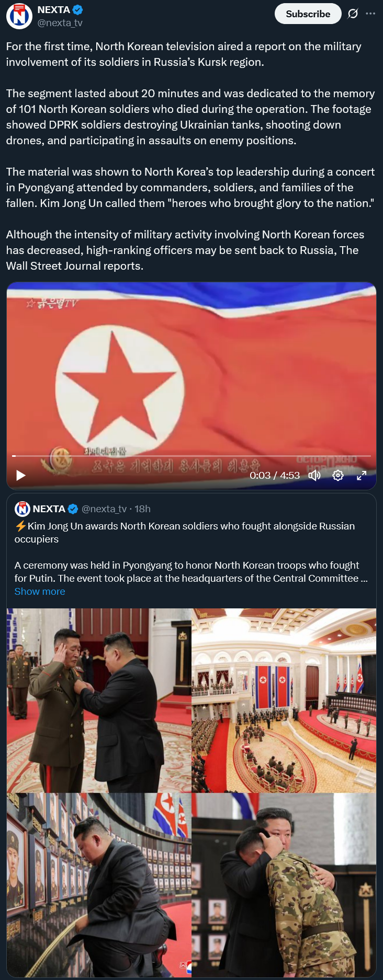Open photo of Kim pinning medal on officer
Image resolution: width=383 pixels, height=980 pixels.
click(x=99, y=700)
